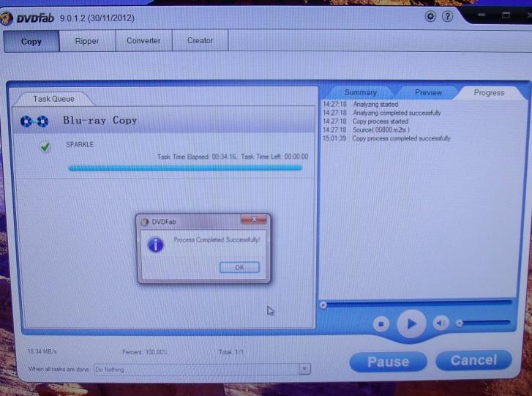
Task: Play the preview video
Action: pyautogui.click(x=411, y=324)
